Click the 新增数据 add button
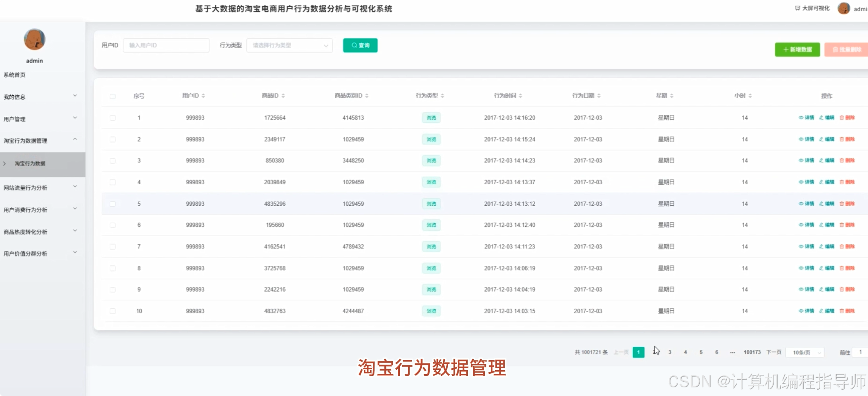The width and height of the screenshot is (868, 396). 797,50
